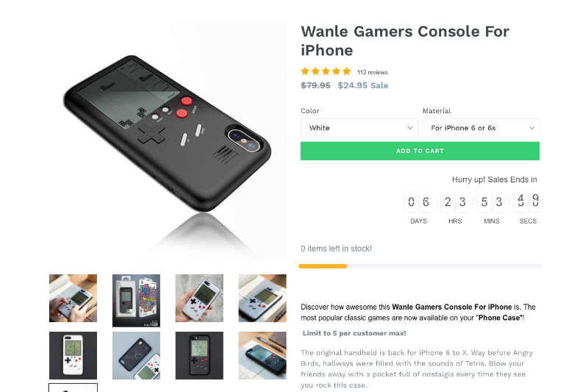Click the $24.95 Sale price
588x392 pixels.
click(363, 85)
